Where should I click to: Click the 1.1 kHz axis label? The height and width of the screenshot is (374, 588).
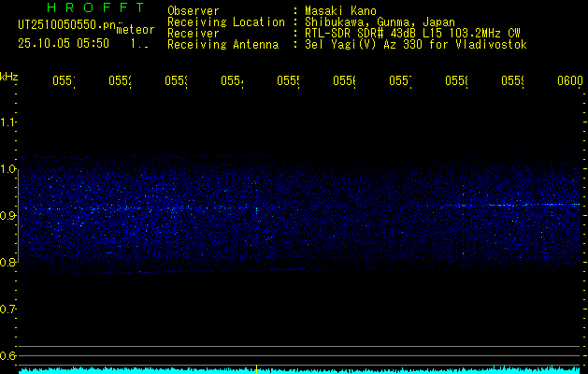7,122
